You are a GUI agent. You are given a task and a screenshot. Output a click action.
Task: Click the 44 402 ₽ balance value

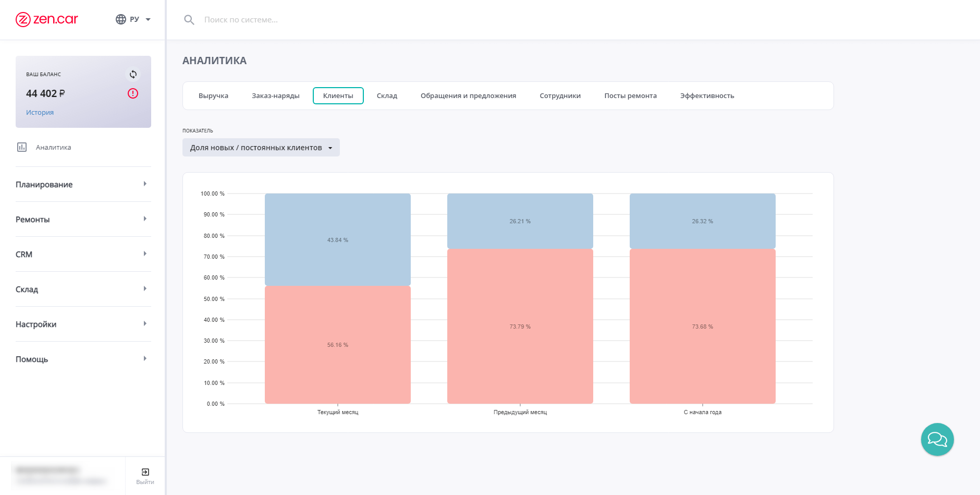(45, 93)
